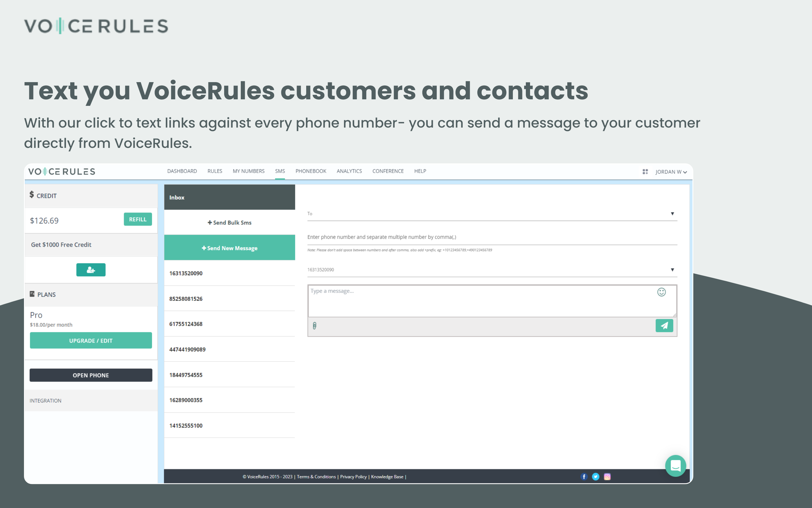
Task: Click the large VoiceRules logo at top
Action: click(96, 26)
